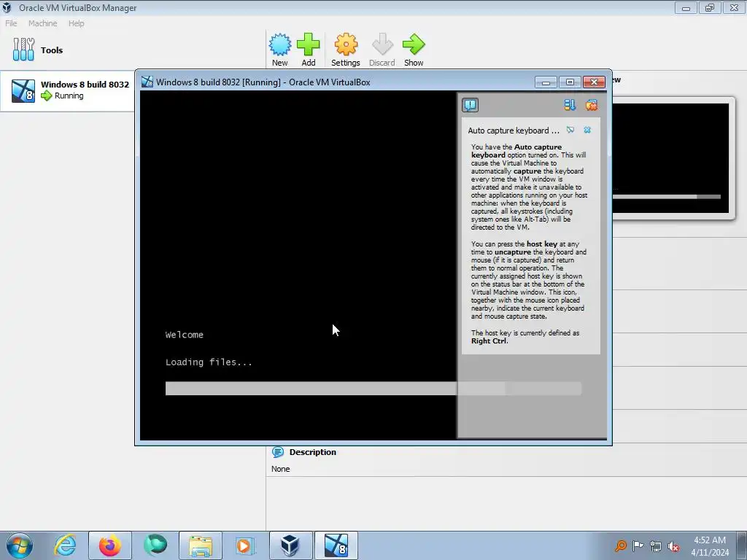This screenshot has height=560, width=747.
Task: Open the green-blue browser taskbar icon
Action: click(x=155, y=545)
